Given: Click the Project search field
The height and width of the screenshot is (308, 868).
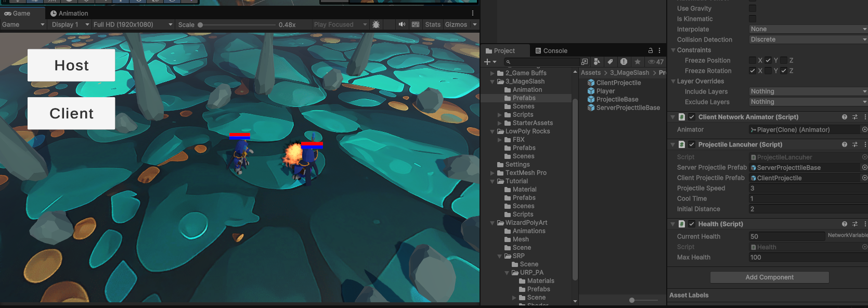Looking at the screenshot, I should pyautogui.click(x=542, y=62).
